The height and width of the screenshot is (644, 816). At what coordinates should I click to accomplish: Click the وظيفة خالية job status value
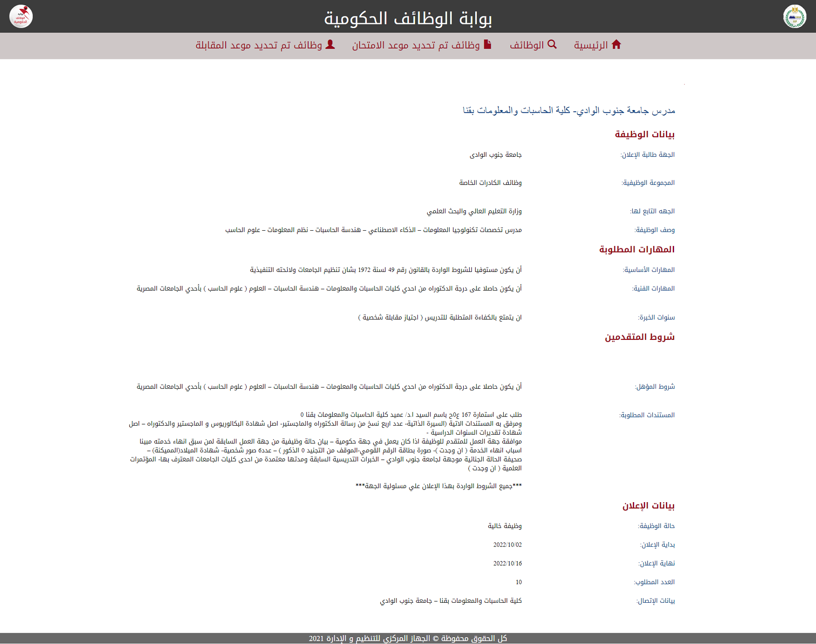coord(505,526)
